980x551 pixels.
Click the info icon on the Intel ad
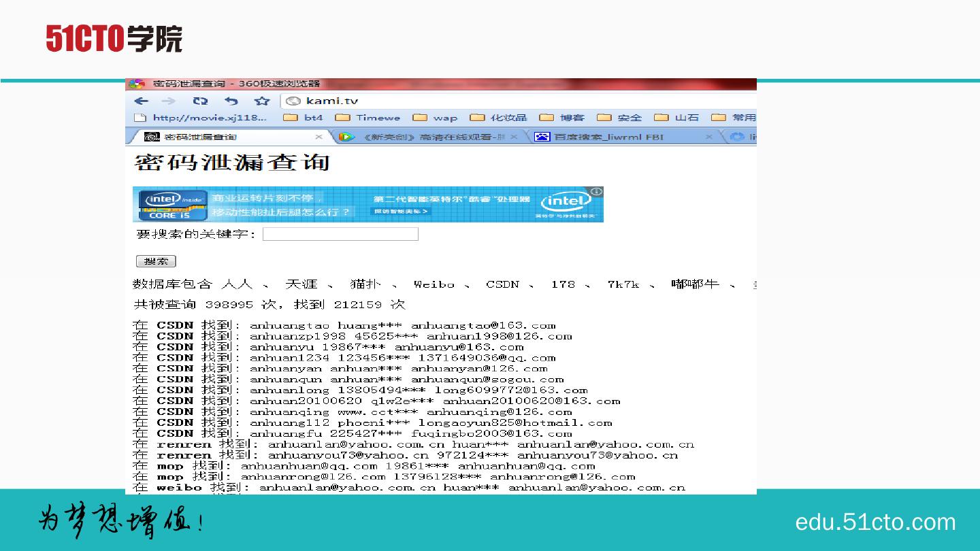point(596,192)
